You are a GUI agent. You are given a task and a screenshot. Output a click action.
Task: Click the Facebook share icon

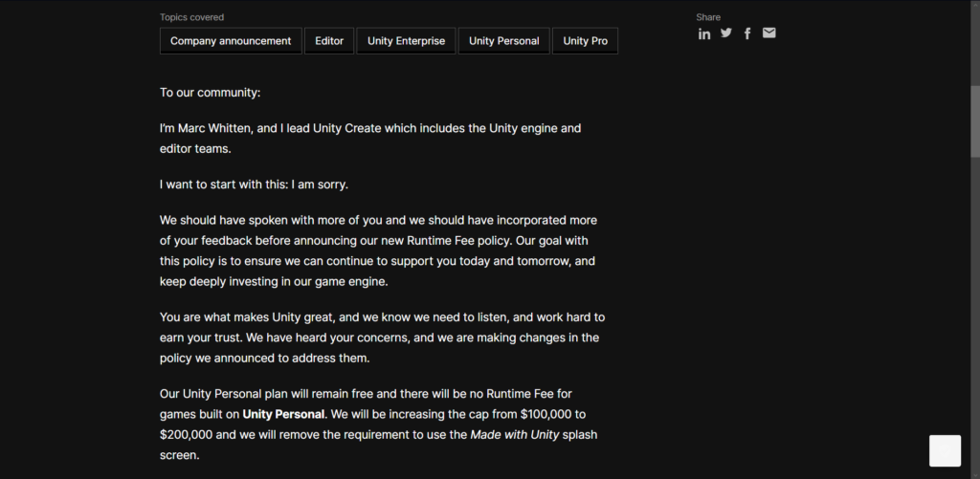[747, 33]
